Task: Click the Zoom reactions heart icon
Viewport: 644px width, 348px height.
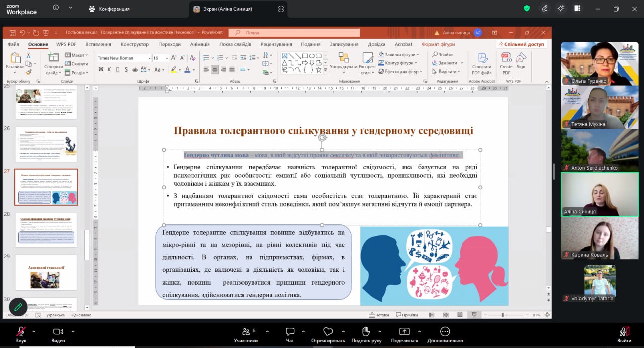Action: click(x=328, y=332)
